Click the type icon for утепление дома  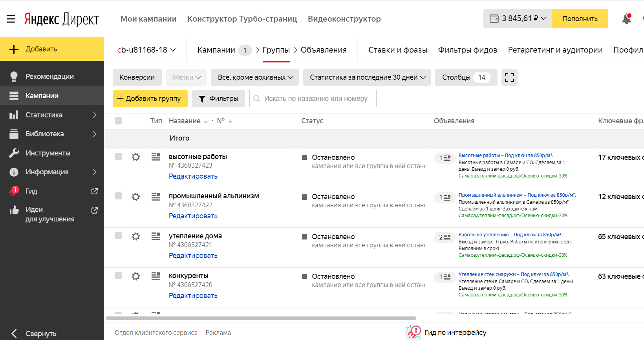pyautogui.click(x=156, y=236)
